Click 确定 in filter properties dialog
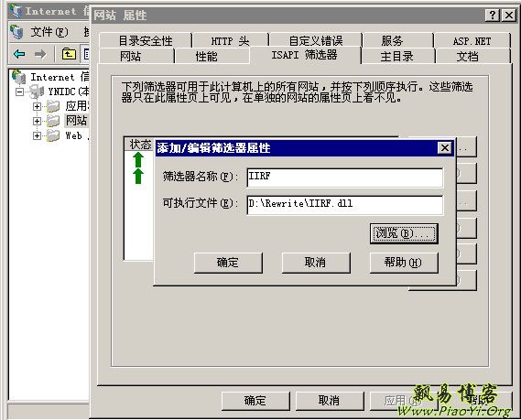The height and width of the screenshot is (420, 521). [x=228, y=263]
